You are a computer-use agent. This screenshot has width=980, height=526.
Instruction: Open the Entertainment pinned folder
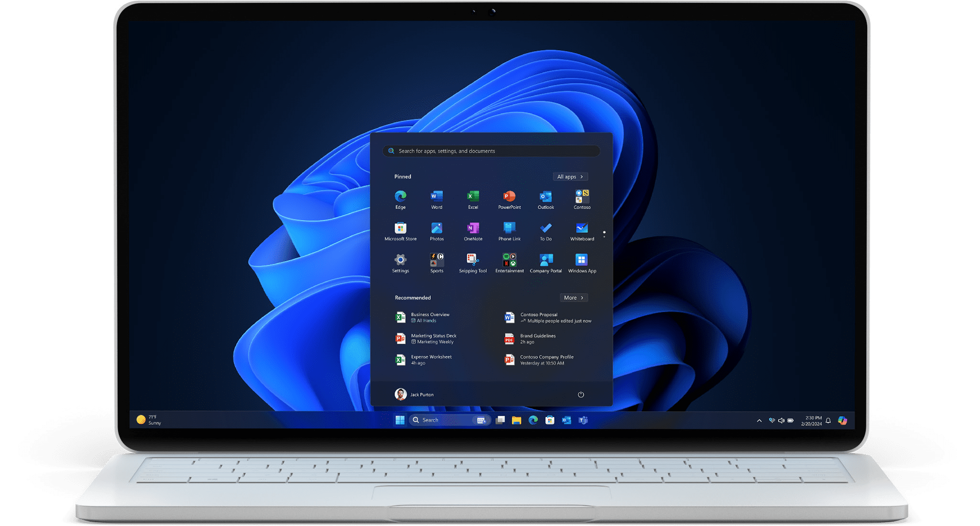pos(509,263)
